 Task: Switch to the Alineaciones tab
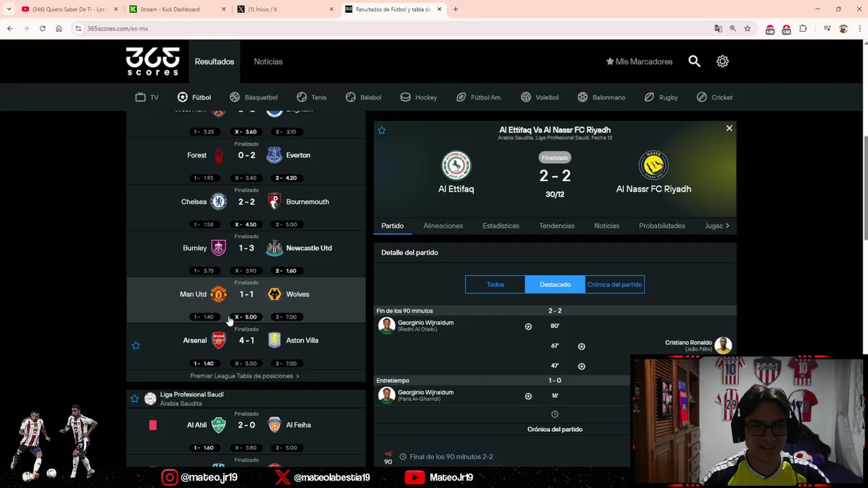pos(443,226)
